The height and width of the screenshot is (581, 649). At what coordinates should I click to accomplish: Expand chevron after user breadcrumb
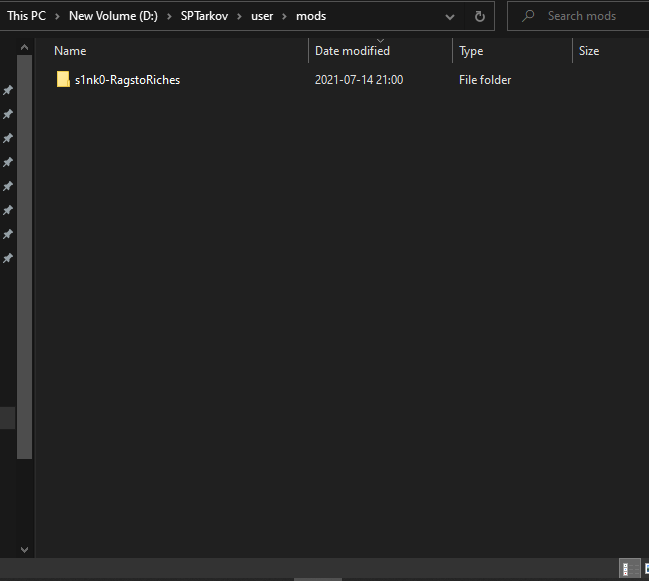[x=284, y=17]
